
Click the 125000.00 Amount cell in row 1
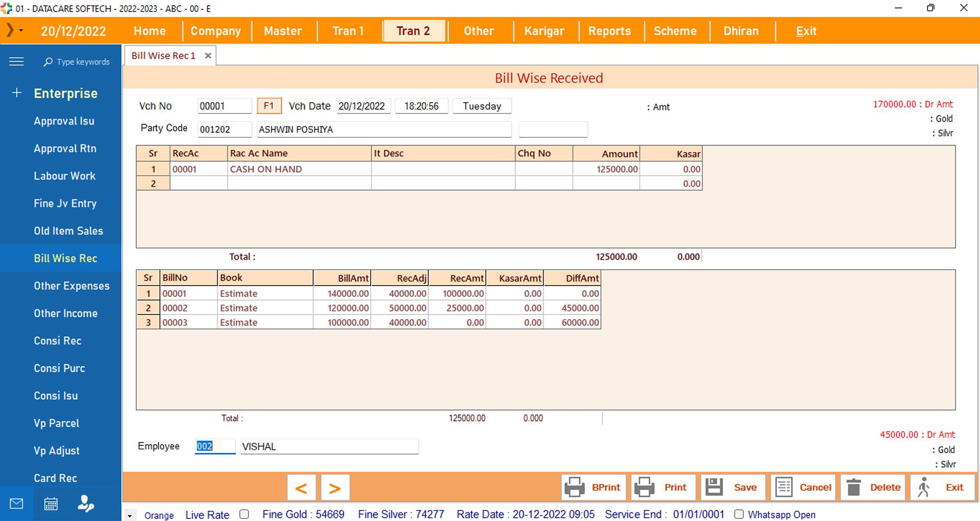pos(606,169)
